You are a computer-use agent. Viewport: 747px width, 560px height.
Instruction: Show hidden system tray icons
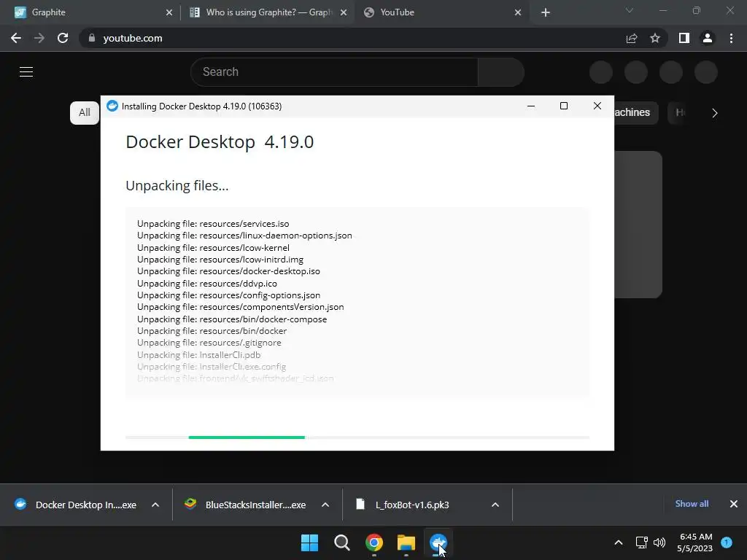619,542
